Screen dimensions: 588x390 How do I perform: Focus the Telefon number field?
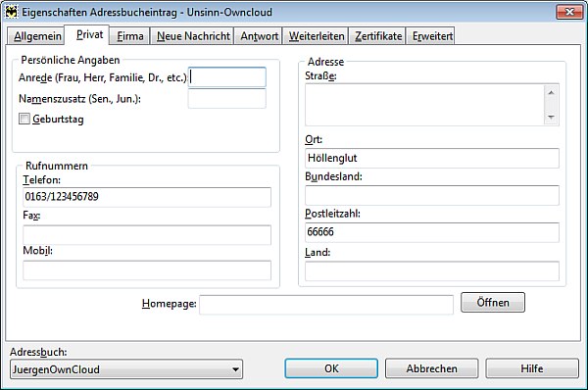point(147,197)
